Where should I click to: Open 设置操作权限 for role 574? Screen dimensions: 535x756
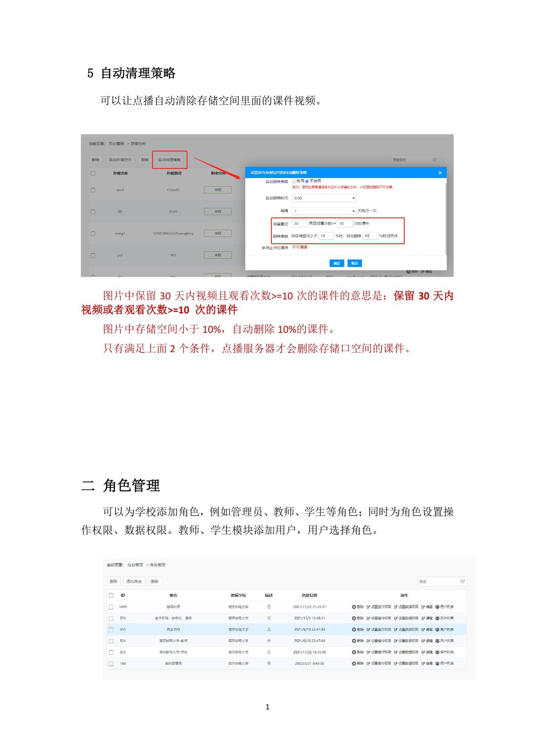pyautogui.click(x=379, y=618)
